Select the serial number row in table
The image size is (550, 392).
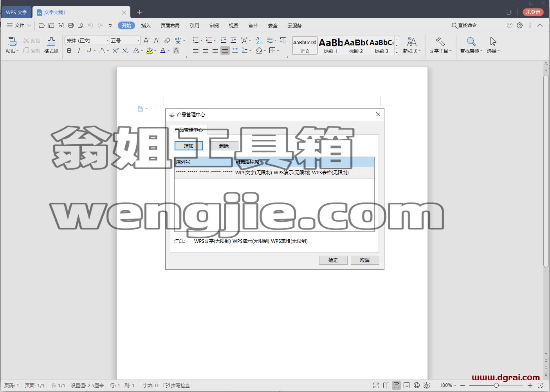[x=274, y=172]
